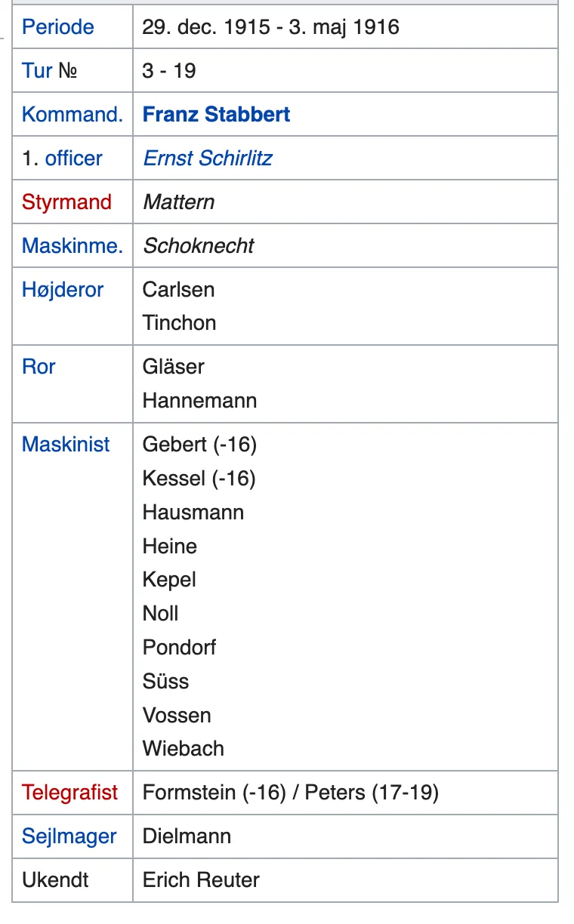The height and width of the screenshot is (924, 574).
Task: Click the Wiebach entry in Maskinist list
Action: [183, 749]
